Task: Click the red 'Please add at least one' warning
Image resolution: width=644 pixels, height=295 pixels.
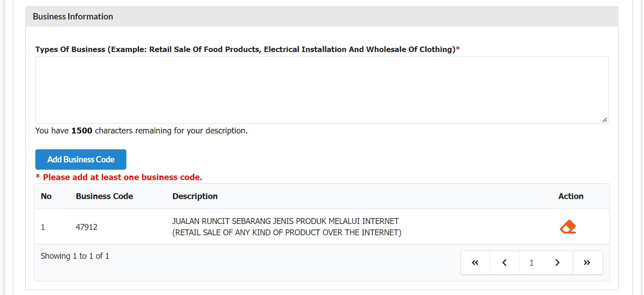Action: 119,177
